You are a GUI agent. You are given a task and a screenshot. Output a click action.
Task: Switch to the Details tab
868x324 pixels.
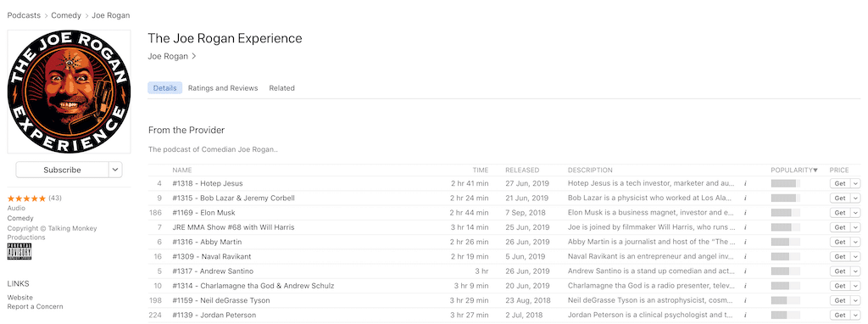165,88
